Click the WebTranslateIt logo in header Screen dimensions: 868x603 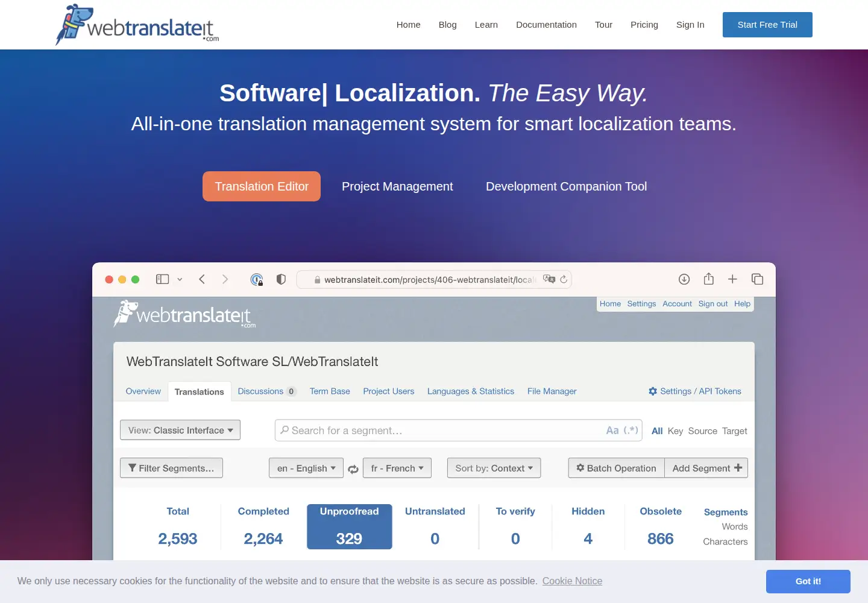(x=137, y=25)
